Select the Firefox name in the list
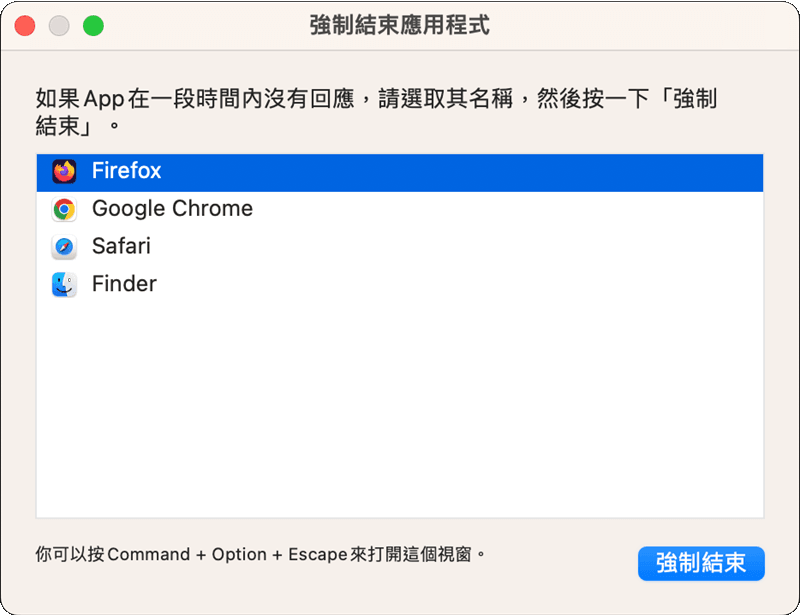 (126, 171)
